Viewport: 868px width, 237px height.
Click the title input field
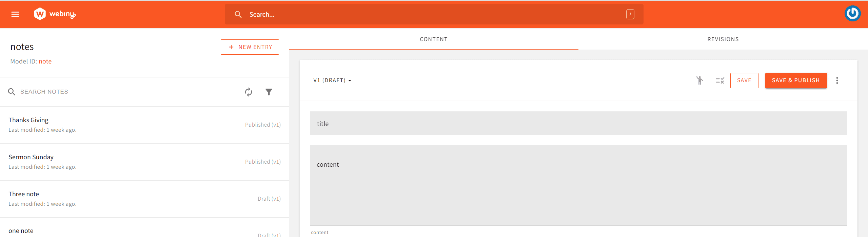click(578, 124)
